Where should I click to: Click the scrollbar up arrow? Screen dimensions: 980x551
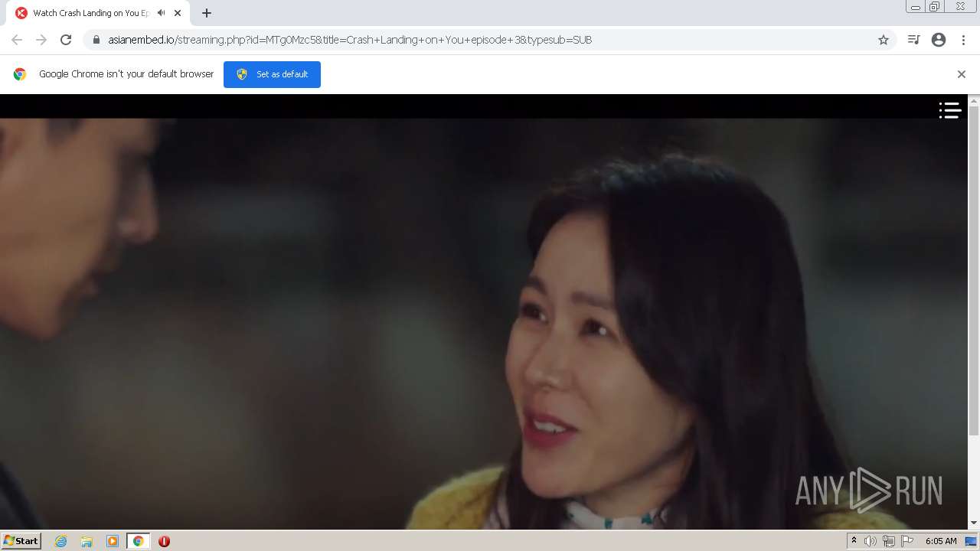tap(974, 100)
